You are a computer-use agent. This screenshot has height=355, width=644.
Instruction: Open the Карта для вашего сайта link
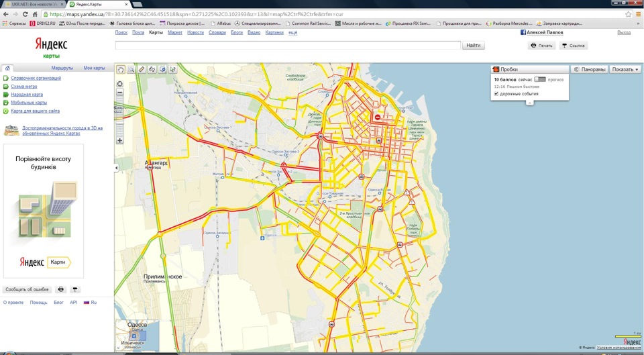(x=36, y=111)
